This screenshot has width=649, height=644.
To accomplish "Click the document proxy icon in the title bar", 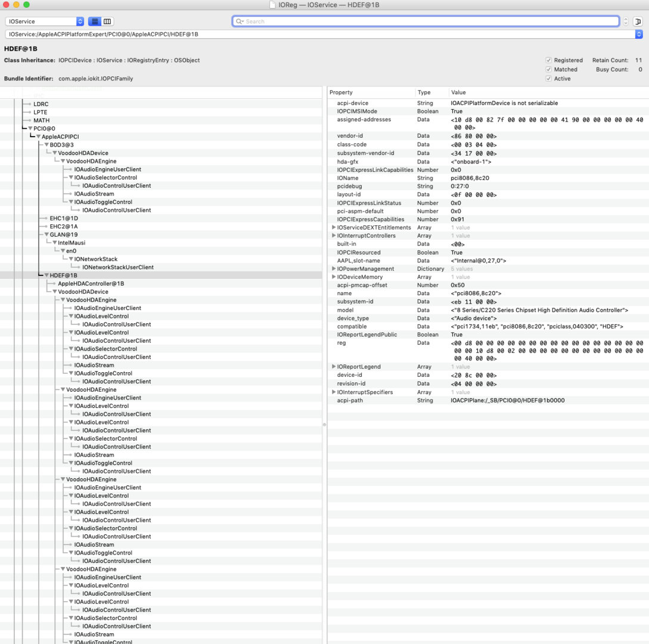I will pos(273,5).
